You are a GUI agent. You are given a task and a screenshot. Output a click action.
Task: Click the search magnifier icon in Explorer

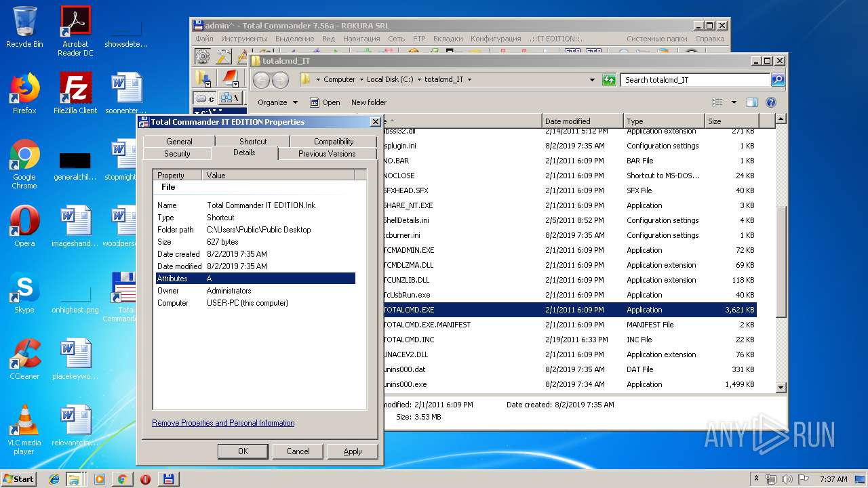click(778, 80)
